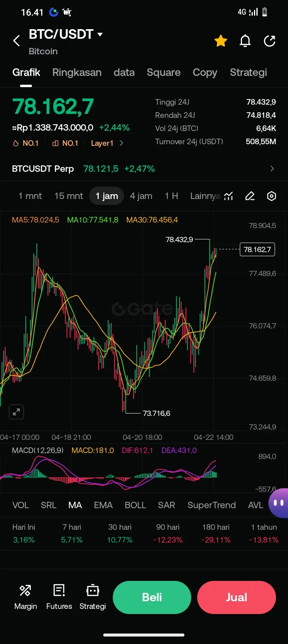The height and width of the screenshot is (644, 288).
Task: Switch to Ringkasan tab
Action: click(77, 72)
